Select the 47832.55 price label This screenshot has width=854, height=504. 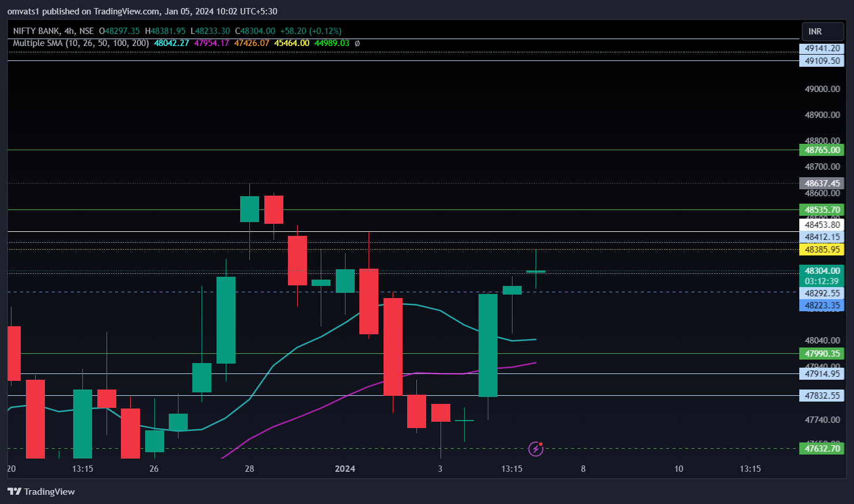[x=822, y=396]
